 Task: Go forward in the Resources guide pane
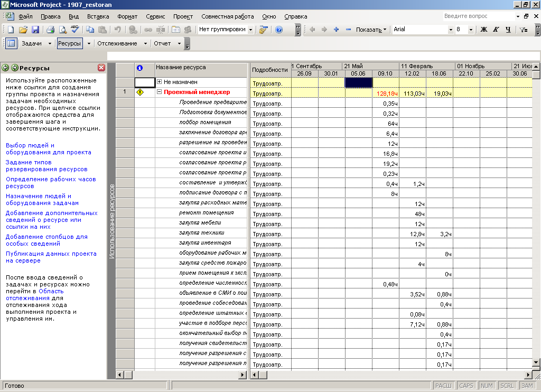(x=14, y=68)
